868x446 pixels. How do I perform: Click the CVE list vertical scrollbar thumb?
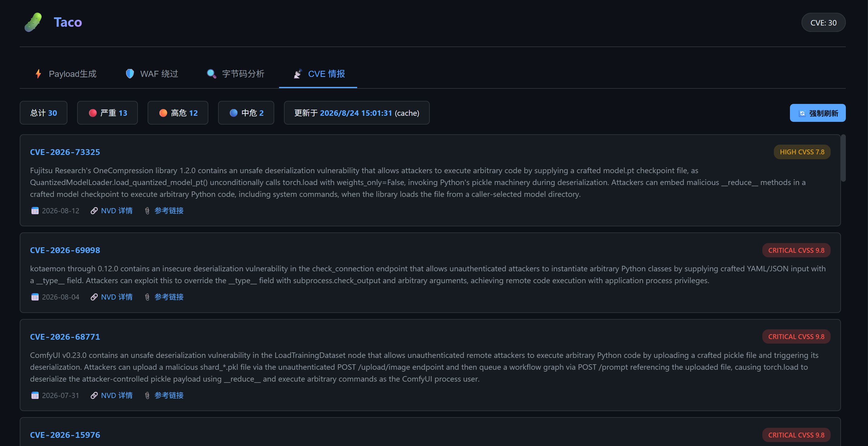pos(843,158)
